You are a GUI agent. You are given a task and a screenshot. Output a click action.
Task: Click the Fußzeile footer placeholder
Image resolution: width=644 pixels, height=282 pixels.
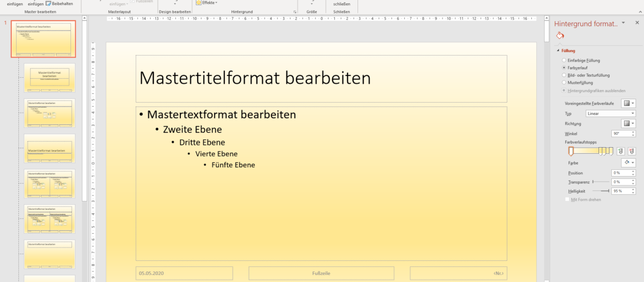321,273
